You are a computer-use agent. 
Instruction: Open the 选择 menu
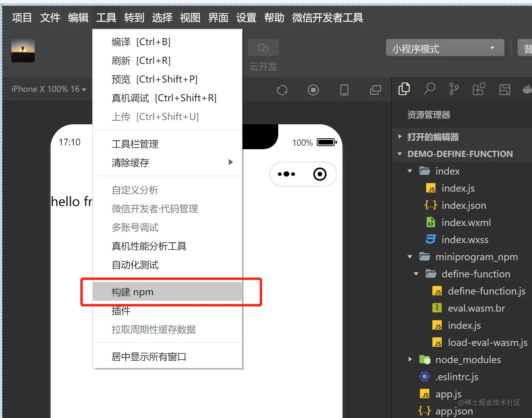162,18
